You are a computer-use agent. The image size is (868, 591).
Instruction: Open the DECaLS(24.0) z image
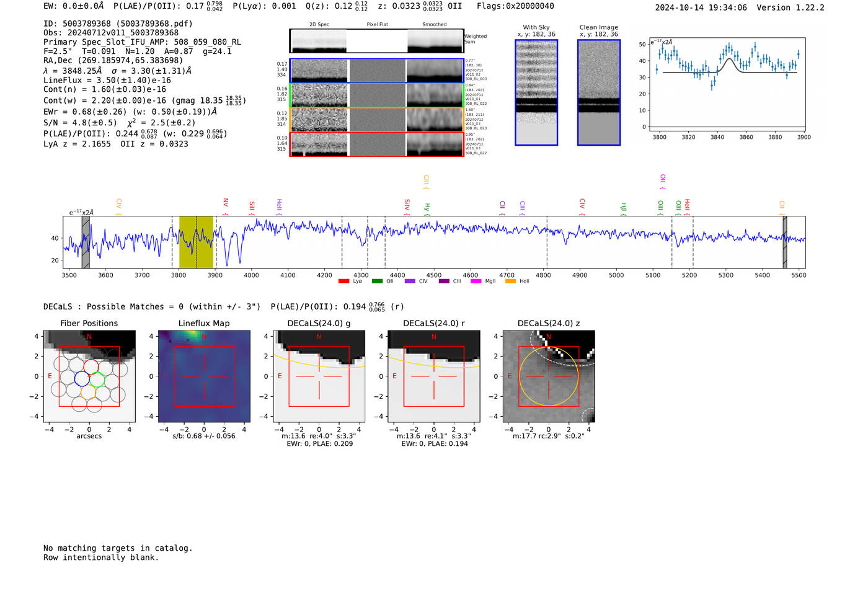(549, 376)
